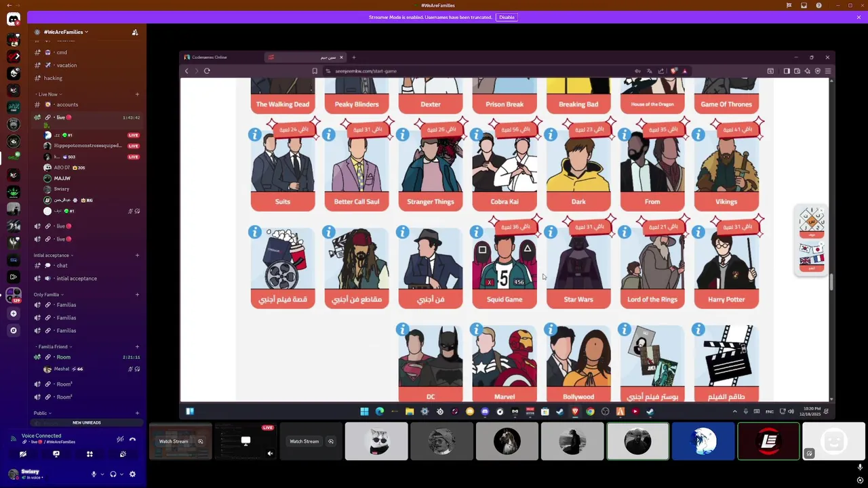Viewport: 868px width, 488px height.
Task: Collapse the Familia Friend category
Action: click(x=53, y=347)
